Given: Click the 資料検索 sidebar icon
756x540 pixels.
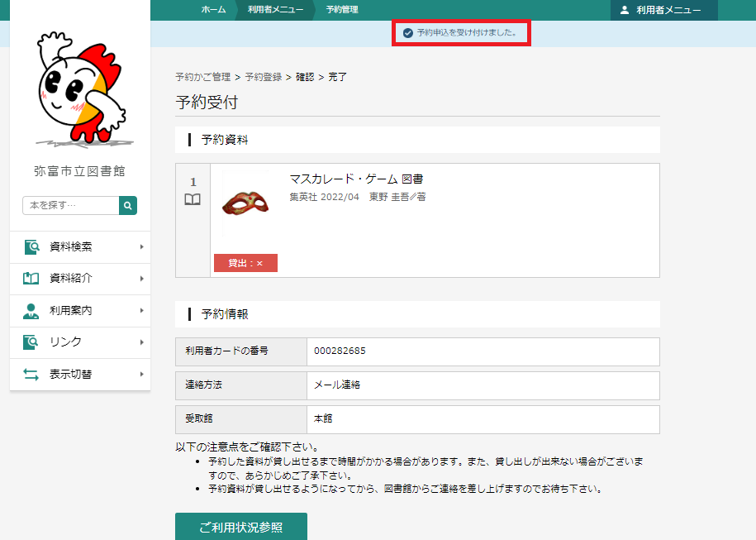Looking at the screenshot, I should (31, 246).
